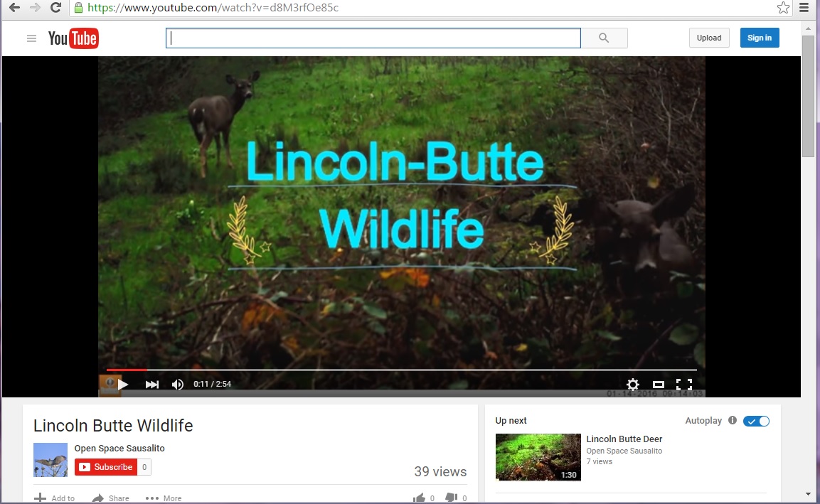Open the YouTube guide hamburger menu
Image resolution: width=820 pixels, height=504 pixels.
31,38
